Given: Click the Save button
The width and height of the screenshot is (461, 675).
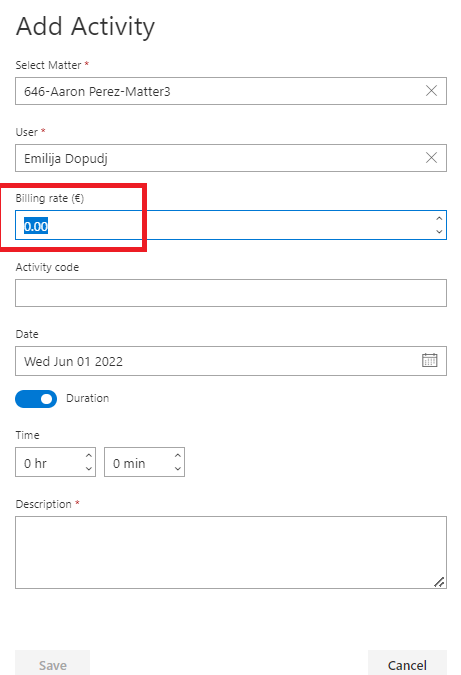Looking at the screenshot, I should [53, 663].
